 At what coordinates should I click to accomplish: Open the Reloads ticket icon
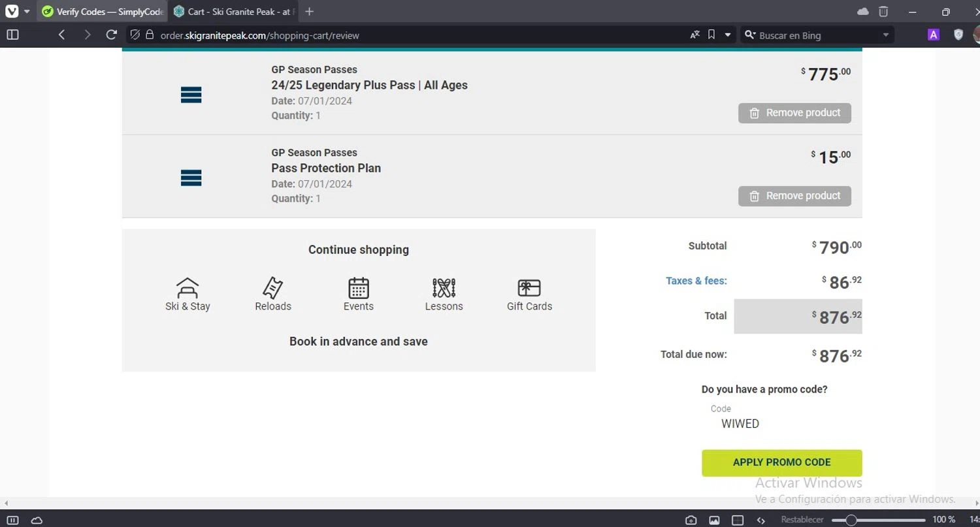273,288
